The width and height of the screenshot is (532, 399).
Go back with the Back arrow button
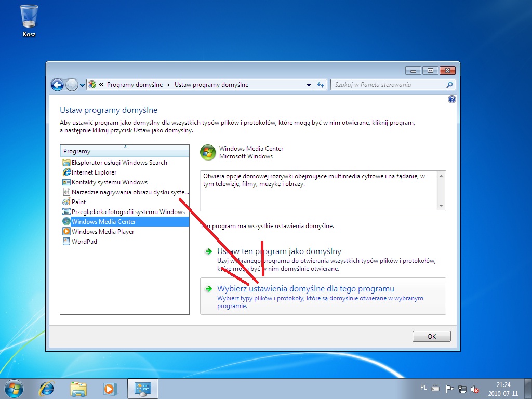(x=57, y=85)
